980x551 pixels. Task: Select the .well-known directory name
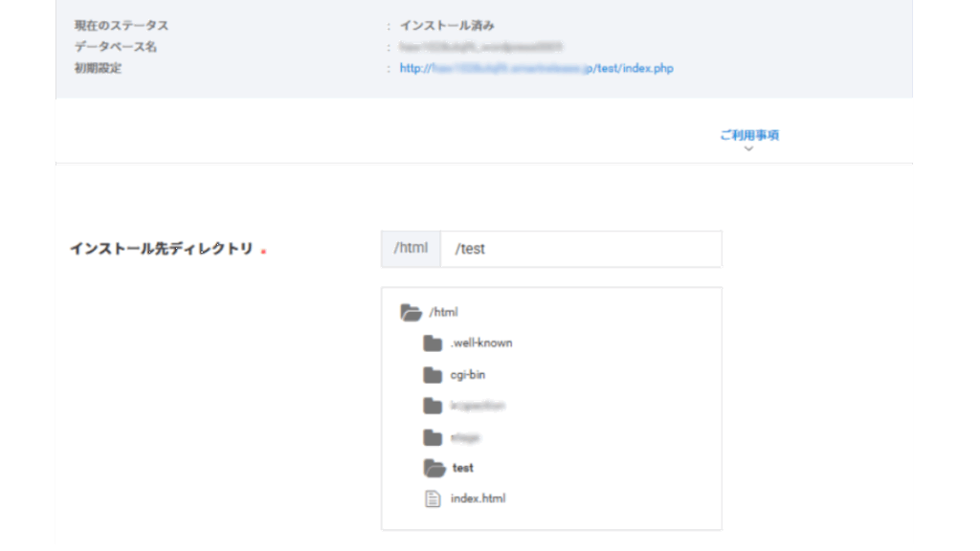pos(481,343)
